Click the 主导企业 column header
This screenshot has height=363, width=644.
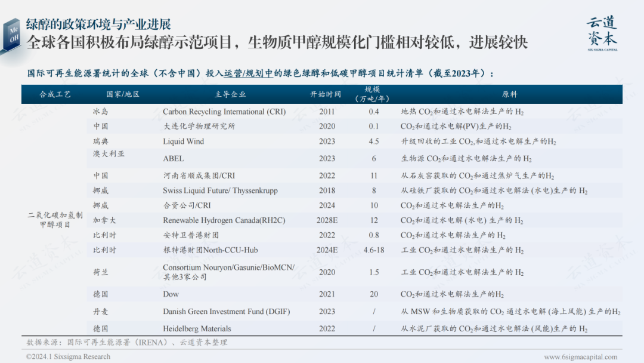tap(230, 94)
